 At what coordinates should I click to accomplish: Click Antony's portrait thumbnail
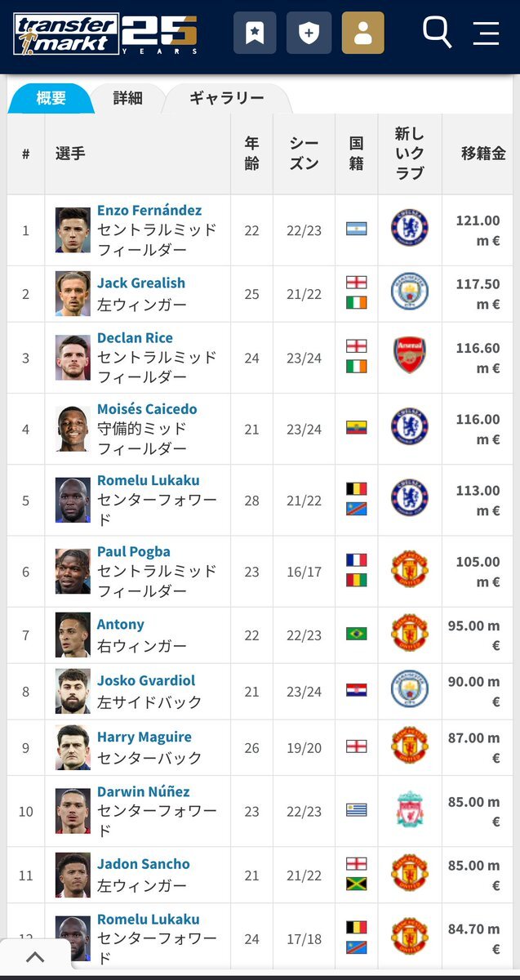(x=73, y=635)
